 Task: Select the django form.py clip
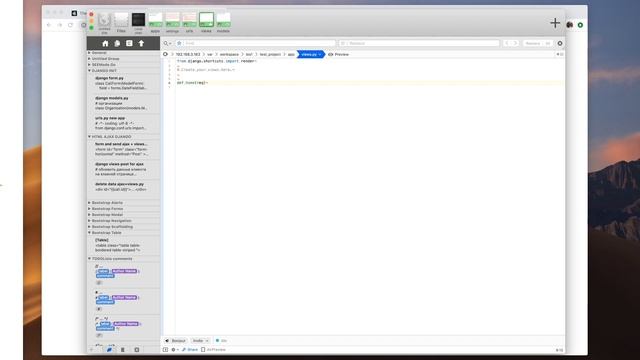tap(123, 83)
